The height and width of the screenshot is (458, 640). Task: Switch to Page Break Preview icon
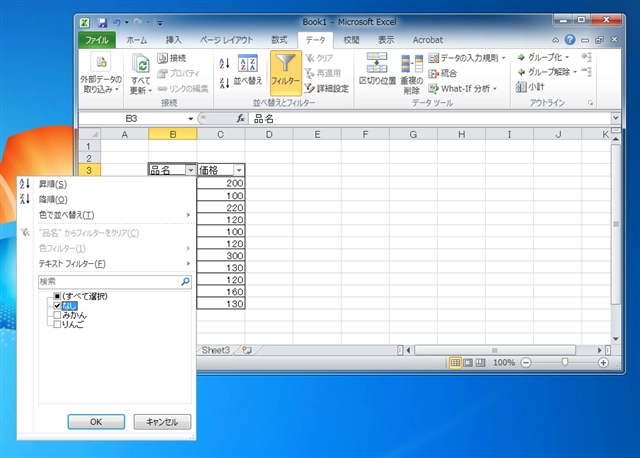[480, 362]
